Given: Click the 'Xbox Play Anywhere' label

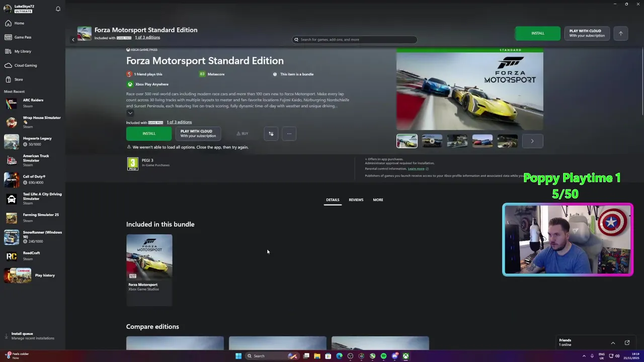Looking at the screenshot, I should click(x=151, y=84).
